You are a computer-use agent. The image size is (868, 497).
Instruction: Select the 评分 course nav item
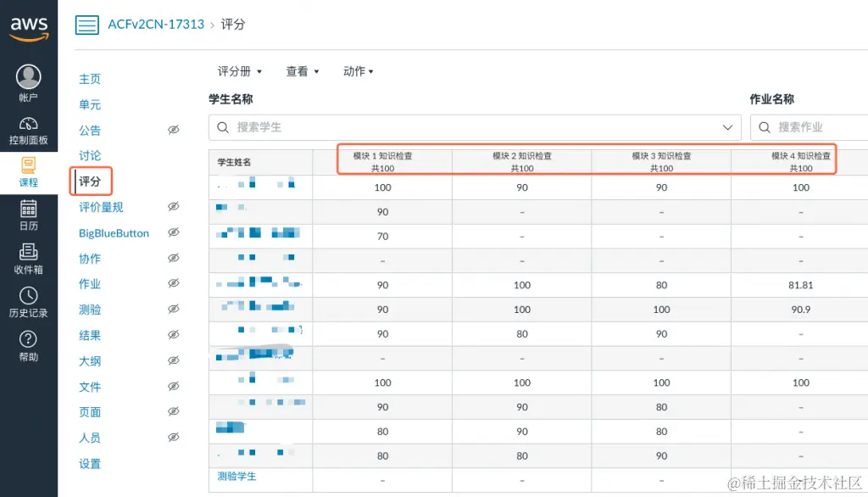[x=90, y=181]
